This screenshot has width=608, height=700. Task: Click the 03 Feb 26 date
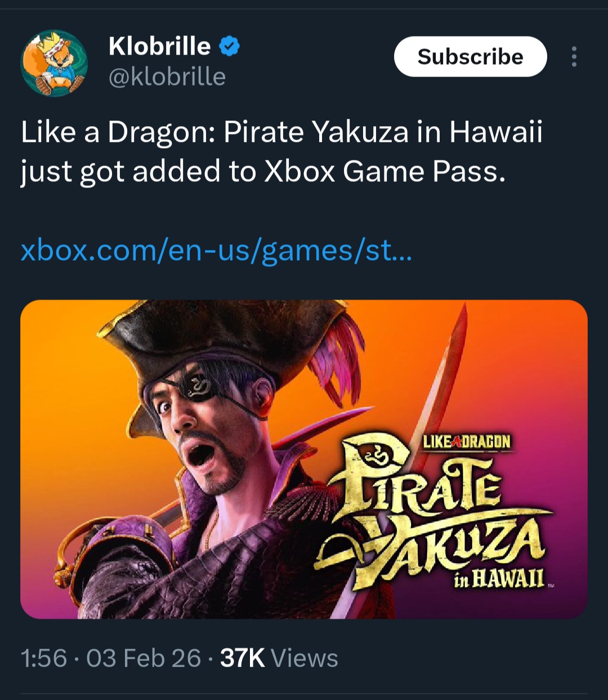pos(143,658)
